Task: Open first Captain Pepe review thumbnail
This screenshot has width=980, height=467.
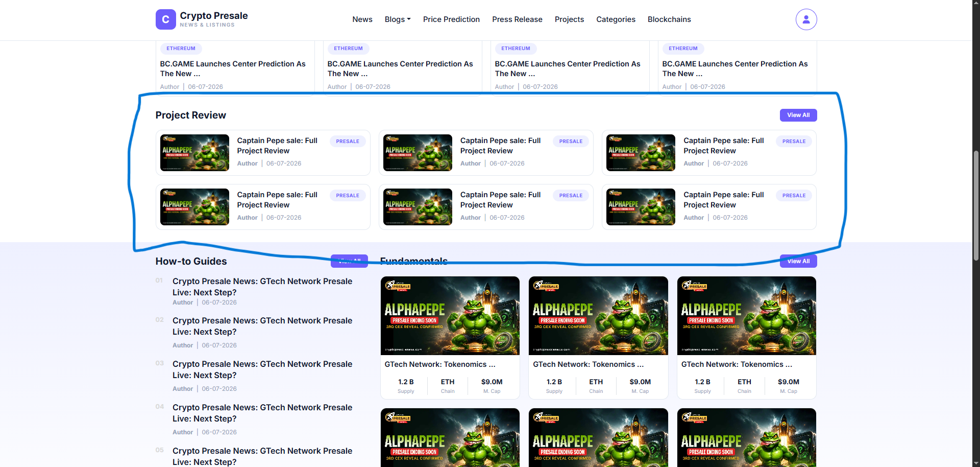Action: [194, 153]
